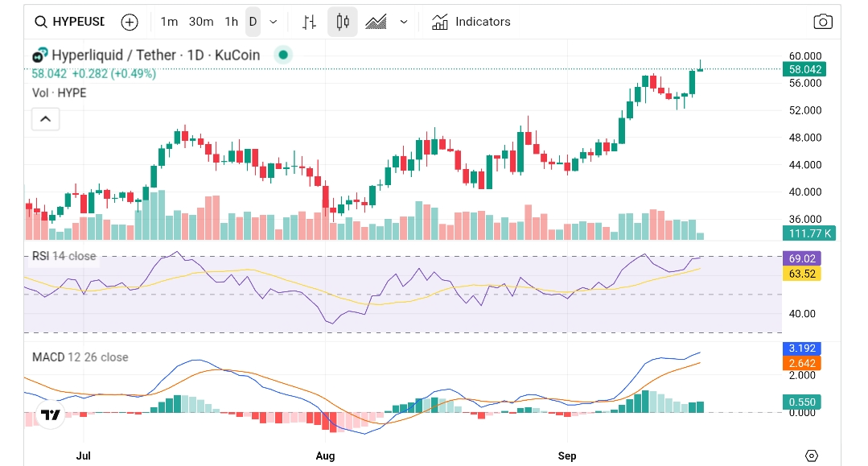
Task: Select the candlestick chart style icon
Action: 342,22
